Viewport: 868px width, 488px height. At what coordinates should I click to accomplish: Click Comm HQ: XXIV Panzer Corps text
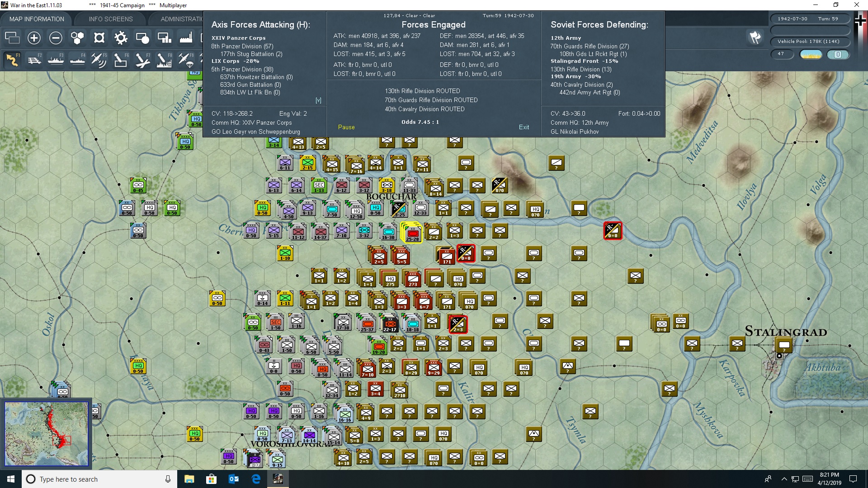click(252, 123)
